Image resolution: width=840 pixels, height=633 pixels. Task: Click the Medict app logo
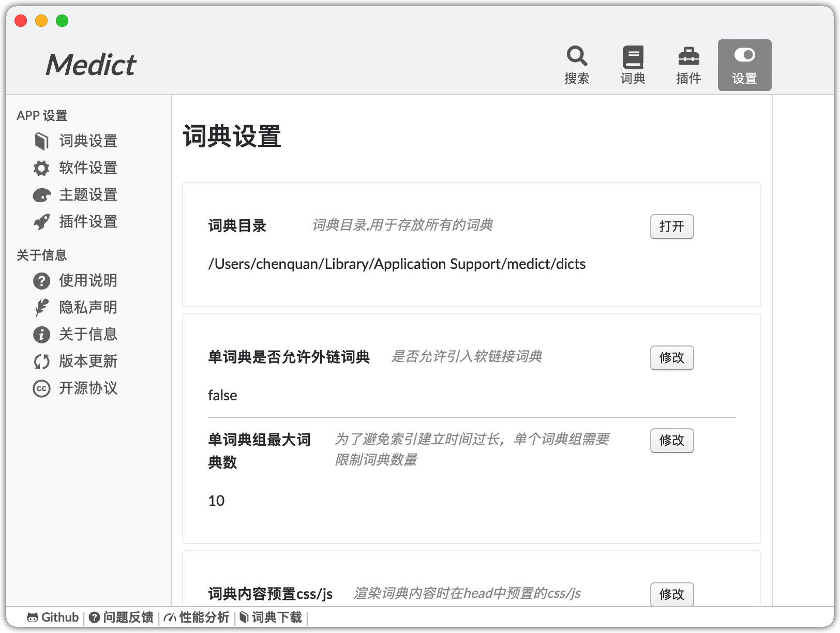click(91, 65)
